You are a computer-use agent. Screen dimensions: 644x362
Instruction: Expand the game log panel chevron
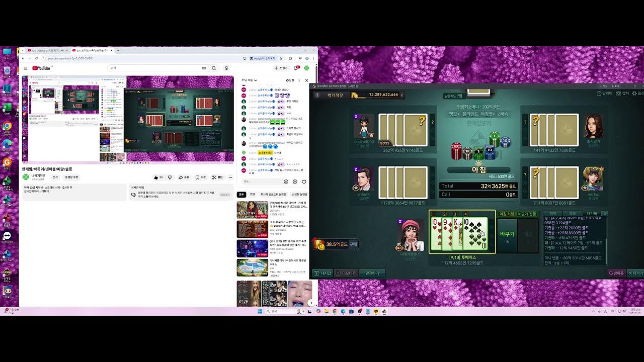[605, 213]
